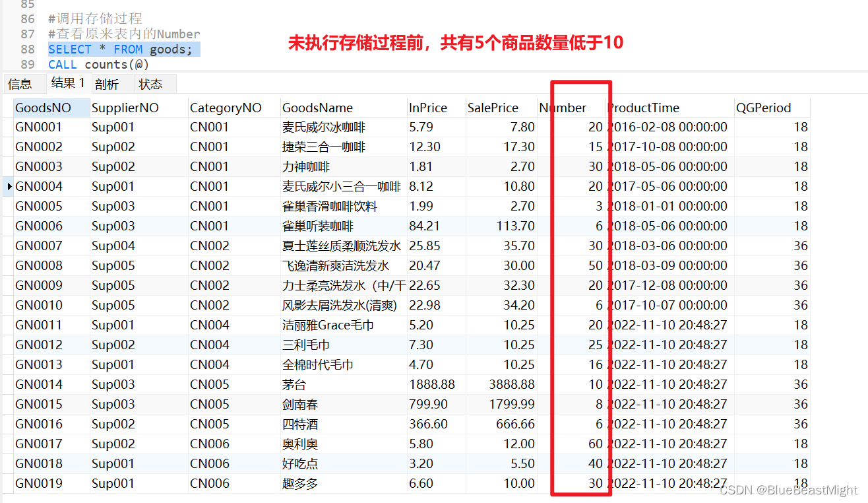This screenshot has height=503, width=868.
Task: Click the SalePrice column header
Action: tap(501, 108)
